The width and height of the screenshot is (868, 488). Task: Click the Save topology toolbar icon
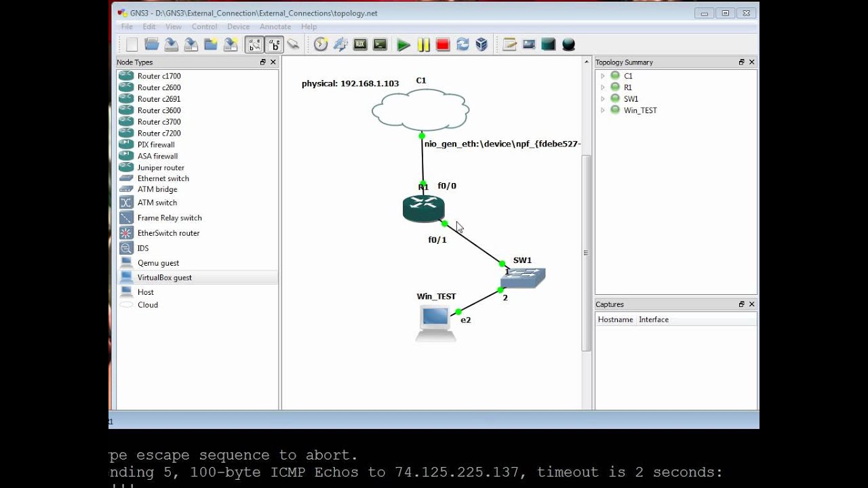(x=172, y=45)
